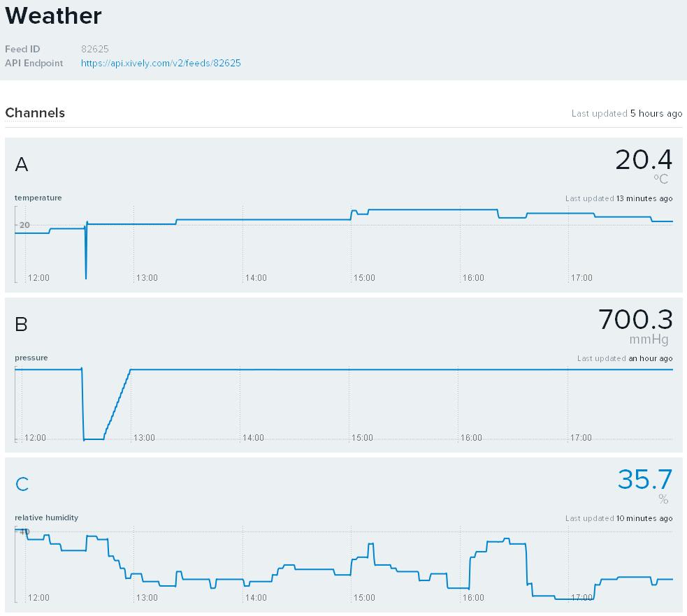Open the Xively API endpoint link

click(161, 63)
